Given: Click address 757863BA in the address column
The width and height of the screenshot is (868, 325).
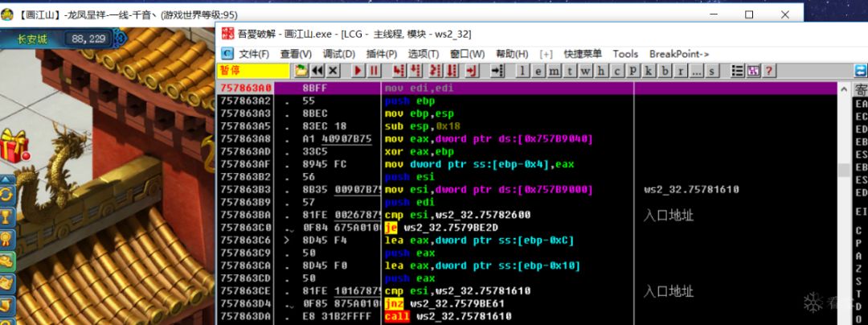Looking at the screenshot, I should coord(247,215).
